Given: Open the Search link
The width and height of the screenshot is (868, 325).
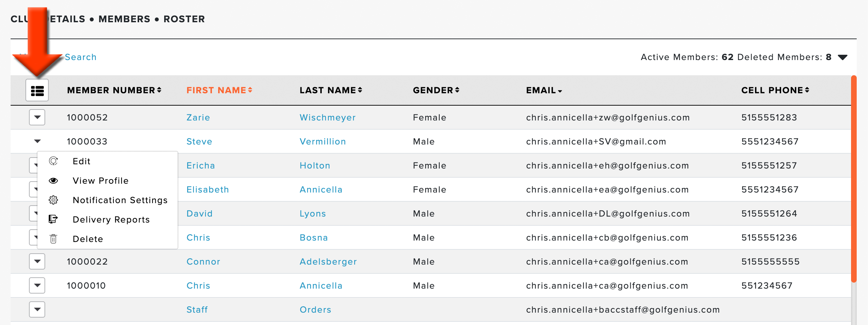Looking at the screenshot, I should point(81,57).
